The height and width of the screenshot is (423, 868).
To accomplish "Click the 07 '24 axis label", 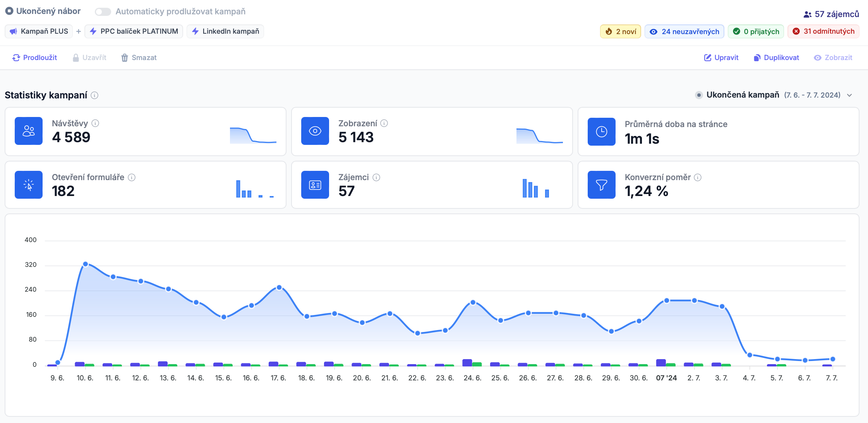I will [x=666, y=378].
